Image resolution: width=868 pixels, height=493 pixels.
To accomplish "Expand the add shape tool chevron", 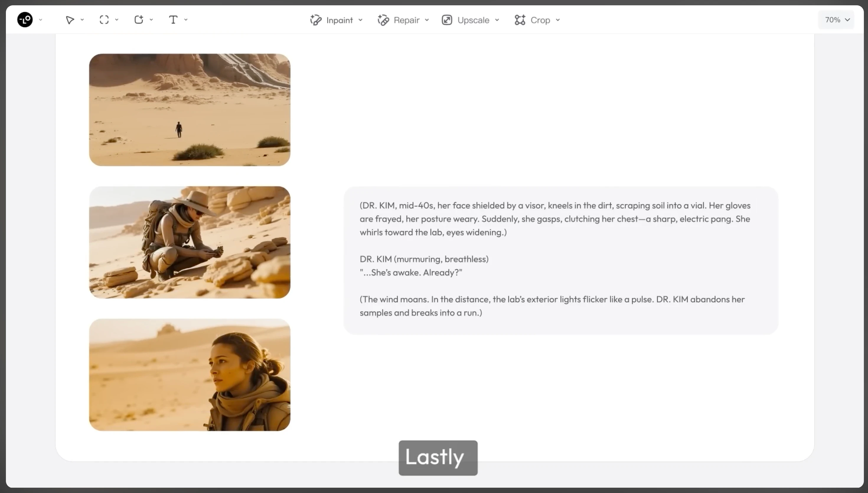I will tap(151, 20).
